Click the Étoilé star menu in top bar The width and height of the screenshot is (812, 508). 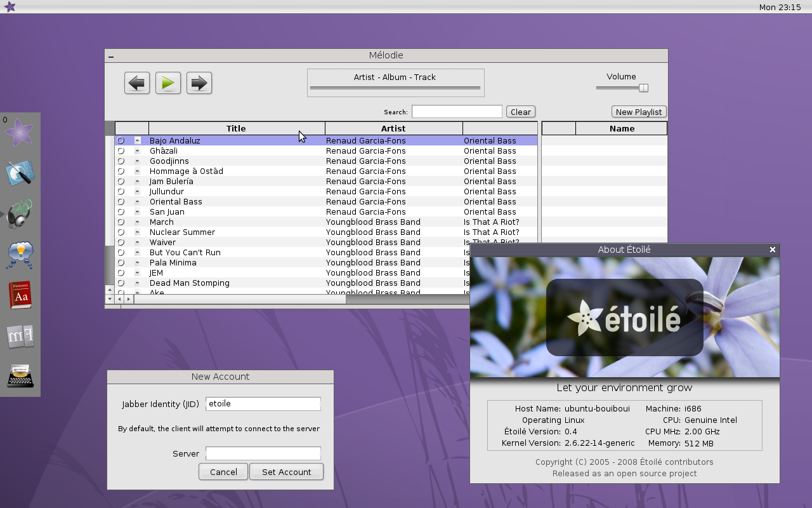point(10,7)
